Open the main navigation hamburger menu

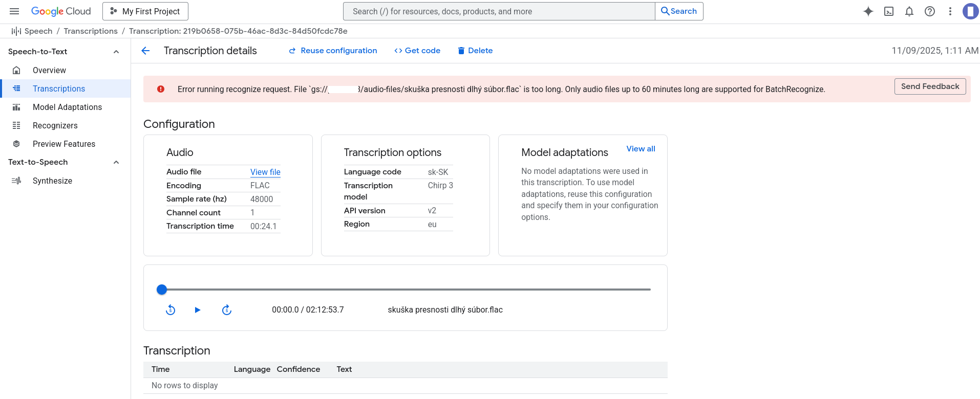tap(14, 11)
